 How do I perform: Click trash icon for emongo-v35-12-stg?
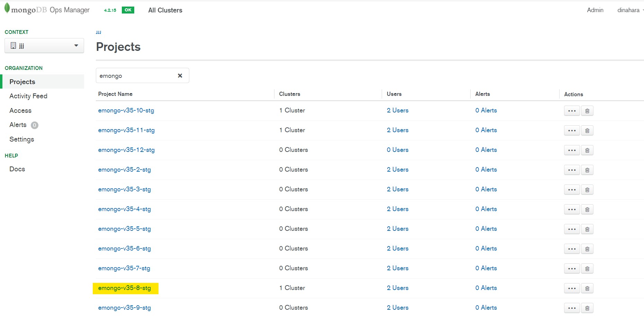point(587,151)
